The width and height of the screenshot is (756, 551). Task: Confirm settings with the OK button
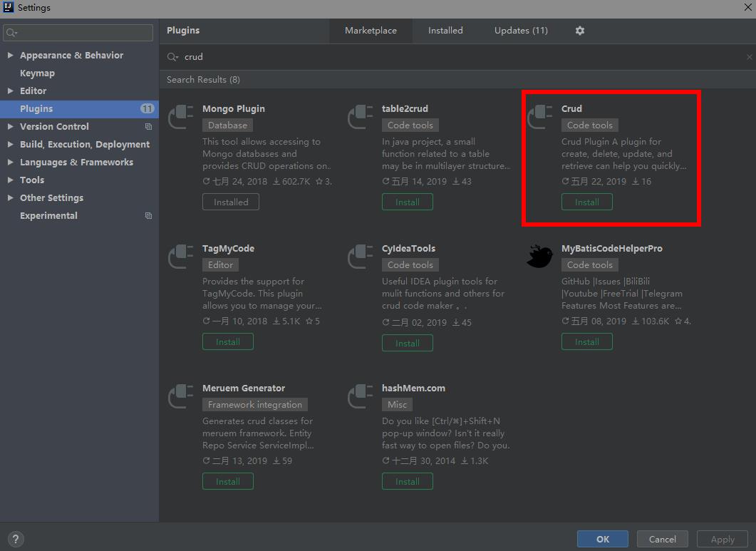click(x=603, y=539)
